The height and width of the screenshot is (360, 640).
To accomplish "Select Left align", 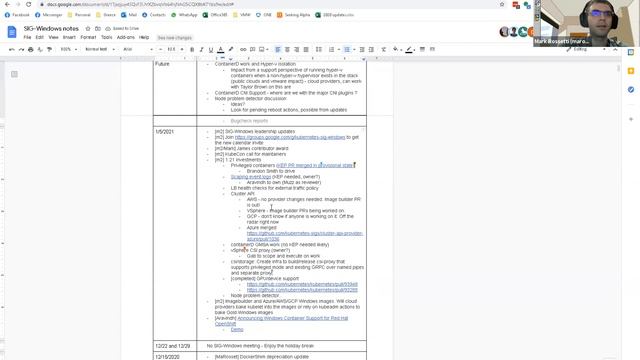I will (x=278, y=49).
